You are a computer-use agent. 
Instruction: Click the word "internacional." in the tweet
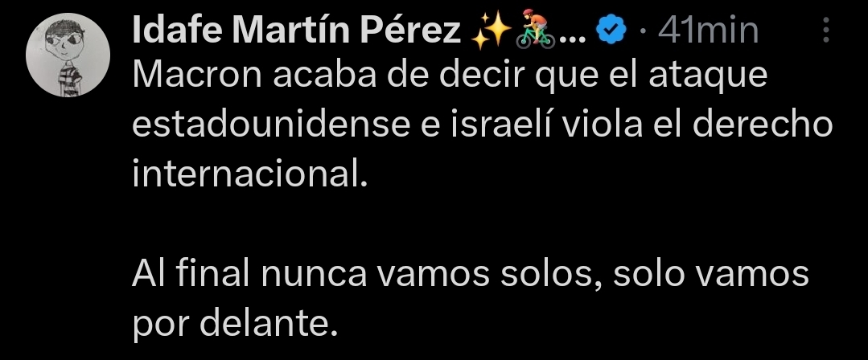click(x=249, y=174)
